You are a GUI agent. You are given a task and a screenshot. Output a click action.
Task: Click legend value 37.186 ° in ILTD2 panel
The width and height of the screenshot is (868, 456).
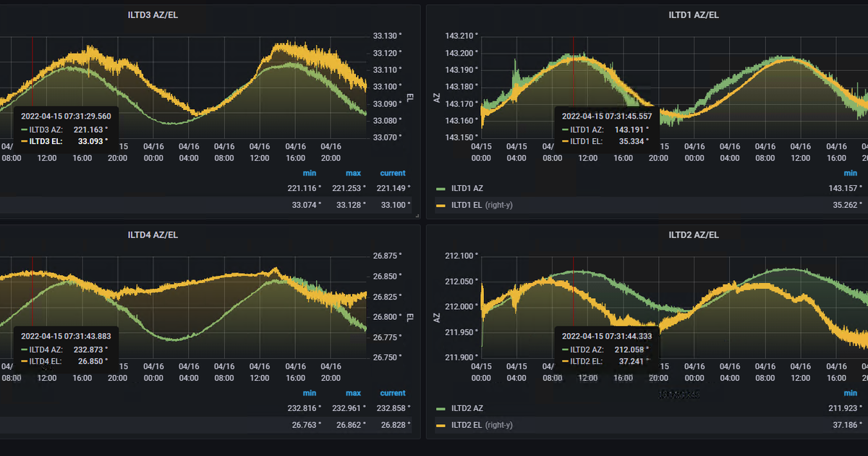click(x=848, y=425)
